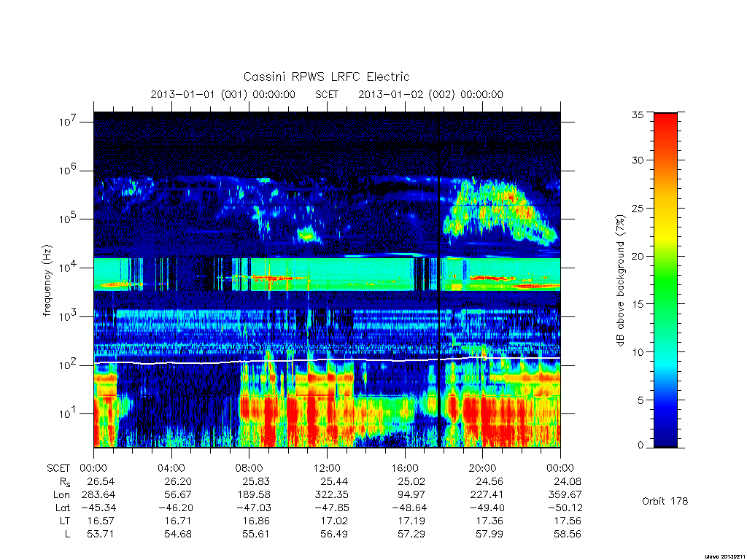Click the L value '57.99'
The width and height of the screenshot is (747, 560).
(489, 534)
